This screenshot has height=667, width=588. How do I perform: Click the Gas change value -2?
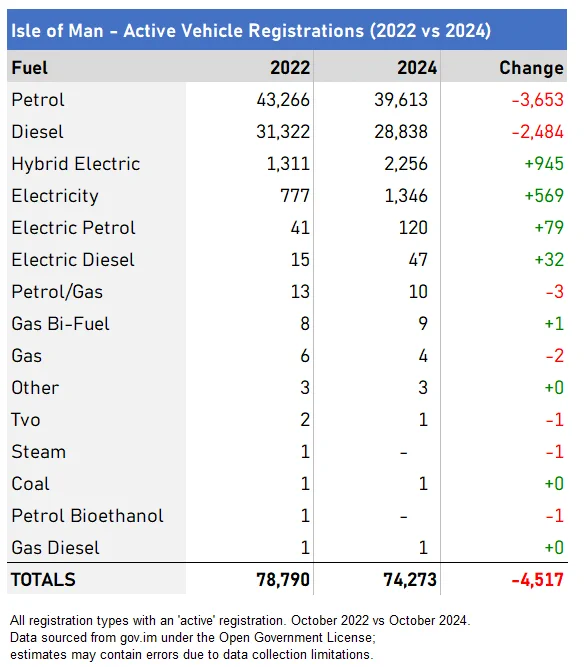click(555, 356)
